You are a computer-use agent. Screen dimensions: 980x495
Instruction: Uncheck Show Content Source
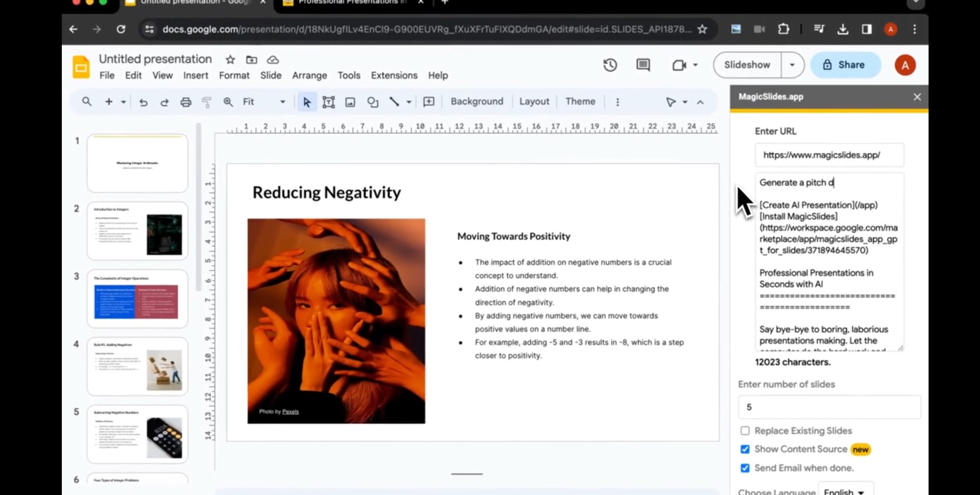coord(745,449)
